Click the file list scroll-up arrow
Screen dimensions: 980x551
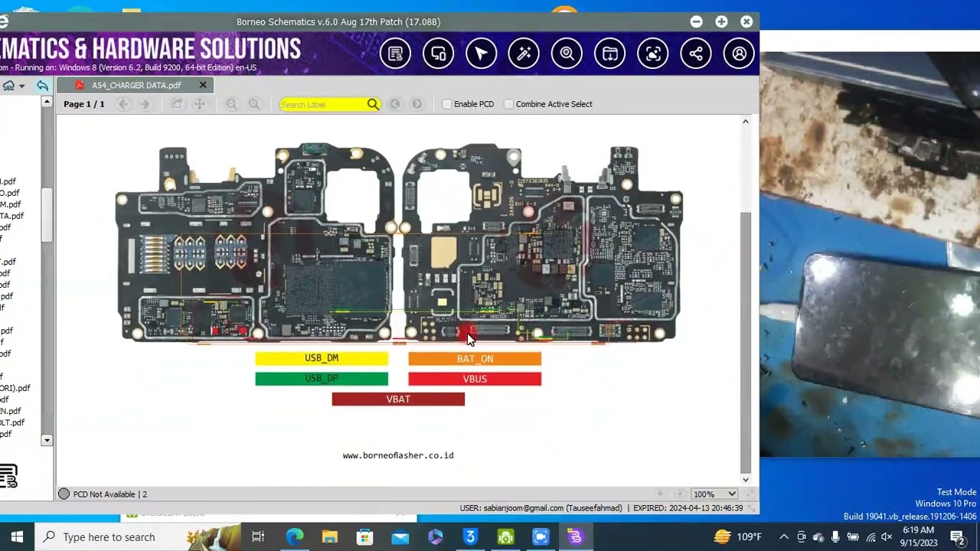[x=47, y=103]
